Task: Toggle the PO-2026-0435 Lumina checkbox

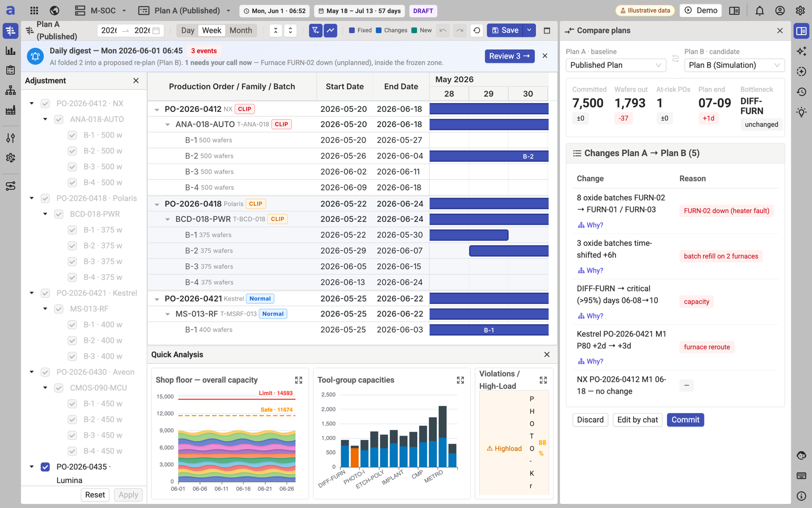Action: point(45,467)
